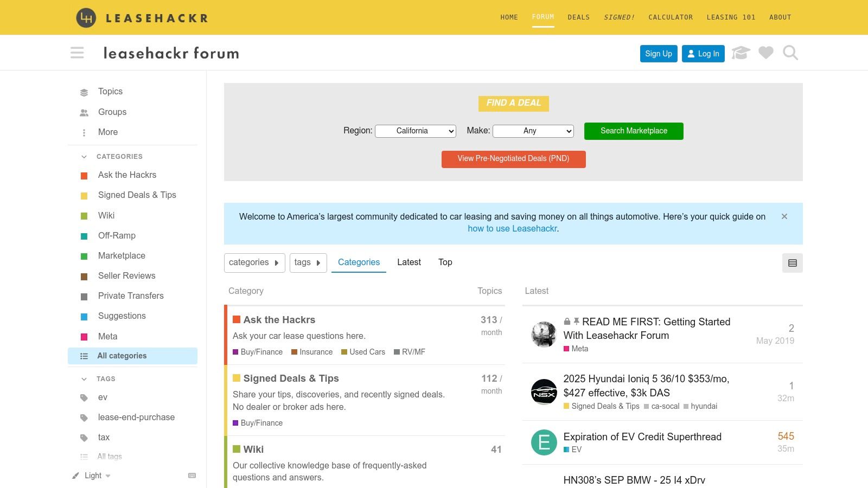The height and width of the screenshot is (488, 868).
Task: Click the NSX avatar thumbnail
Action: tap(544, 392)
